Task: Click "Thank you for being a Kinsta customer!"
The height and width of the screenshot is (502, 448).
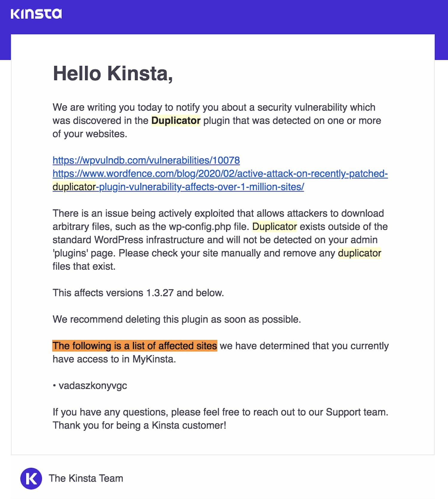Action: coord(139,426)
